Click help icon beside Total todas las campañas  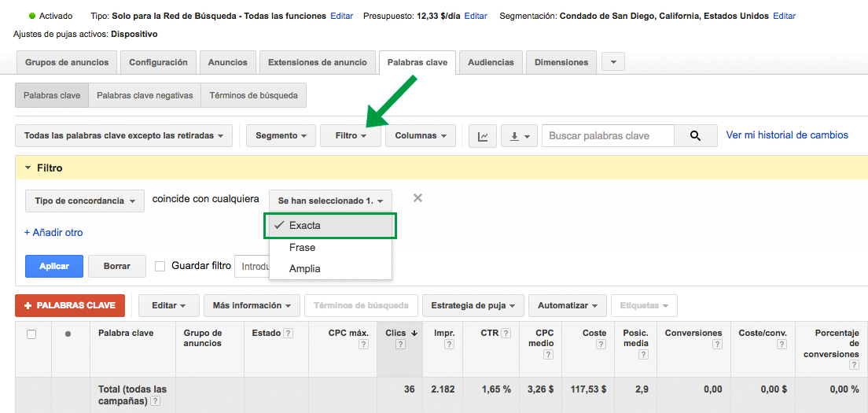click(x=156, y=401)
